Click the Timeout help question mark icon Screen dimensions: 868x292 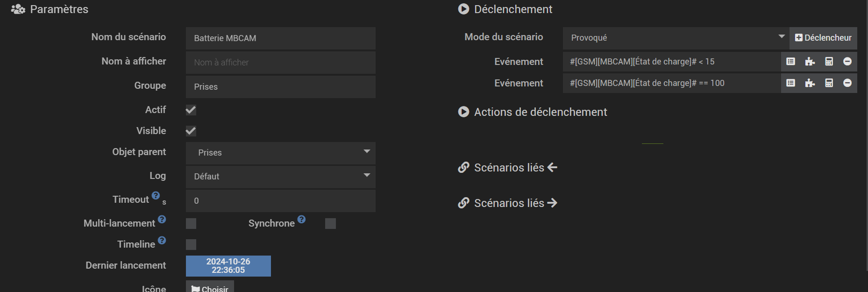[x=156, y=195]
